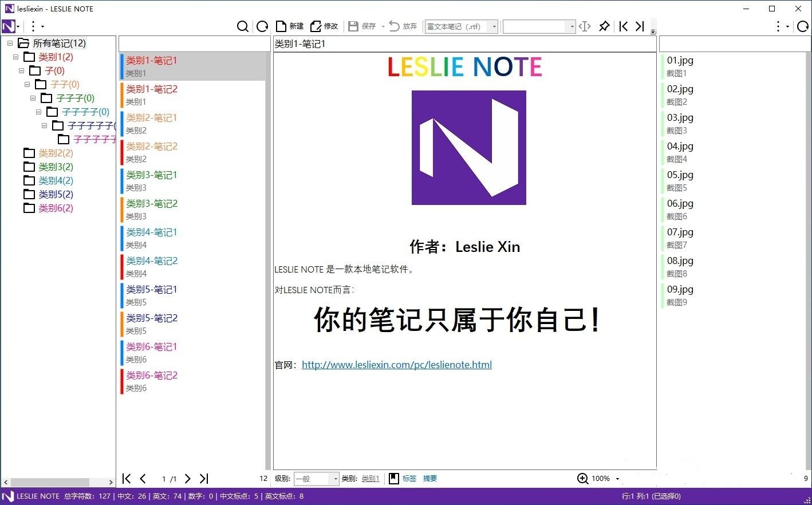
Task: Save the note with 保存
Action: tap(362, 26)
